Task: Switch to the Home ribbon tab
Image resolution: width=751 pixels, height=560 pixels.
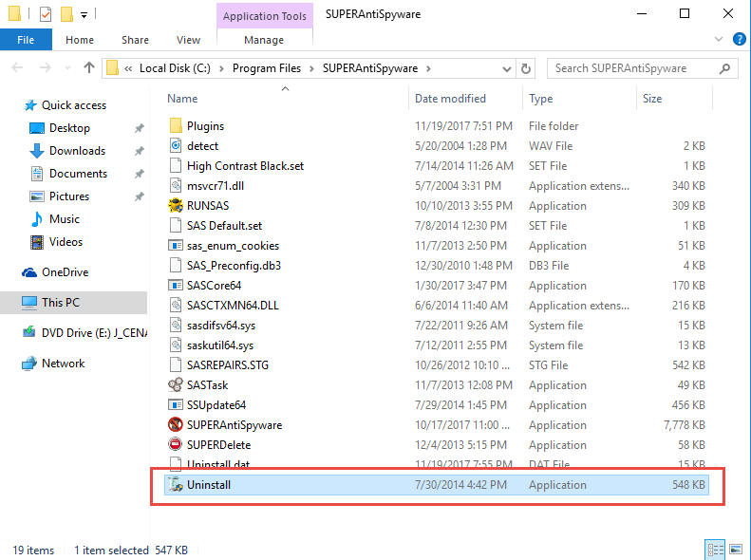Action: [x=80, y=40]
